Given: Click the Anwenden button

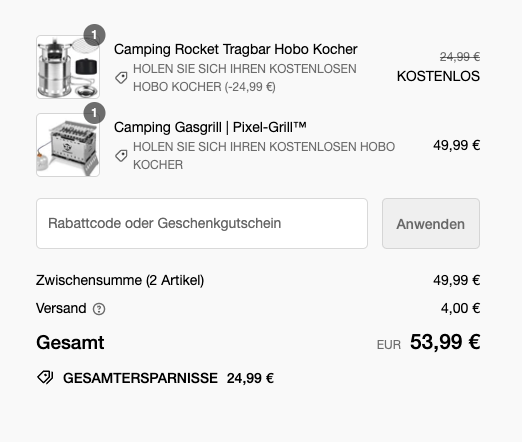Looking at the screenshot, I should pyautogui.click(x=431, y=223).
